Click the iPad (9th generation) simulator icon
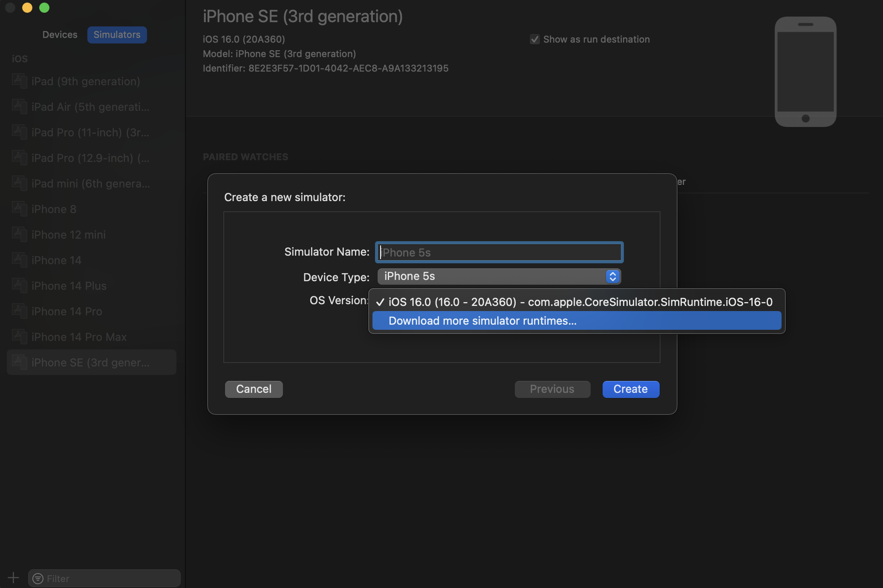883x588 pixels. [20, 81]
